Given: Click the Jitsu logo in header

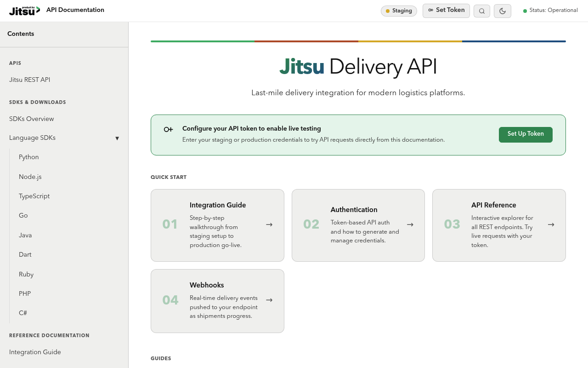Looking at the screenshot, I should pyautogui.click(x=24, y=11).
